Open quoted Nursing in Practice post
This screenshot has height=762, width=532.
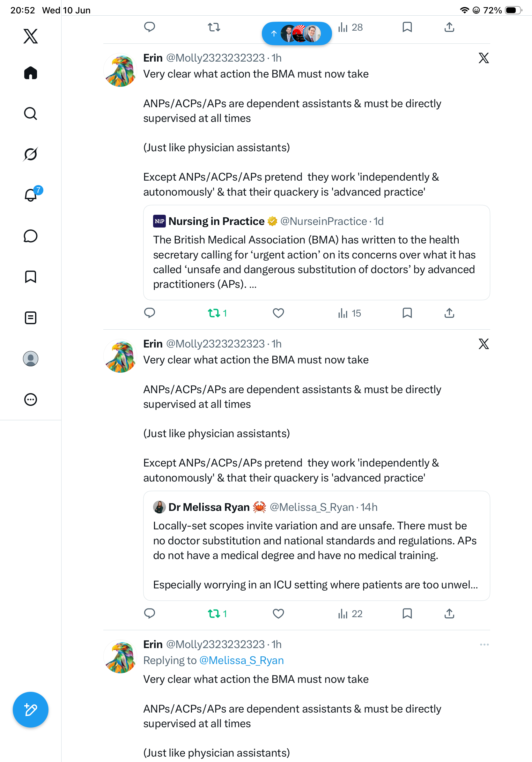[x=316, y=252]
